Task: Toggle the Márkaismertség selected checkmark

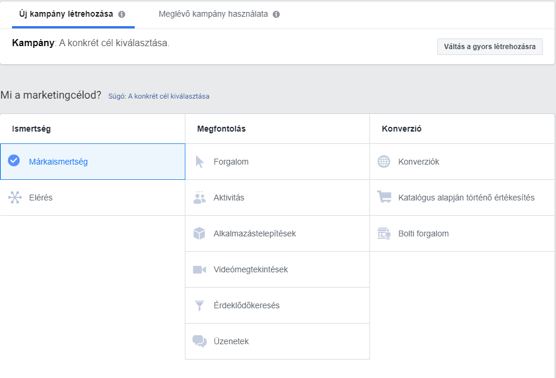Action: (x=14, y=161)
